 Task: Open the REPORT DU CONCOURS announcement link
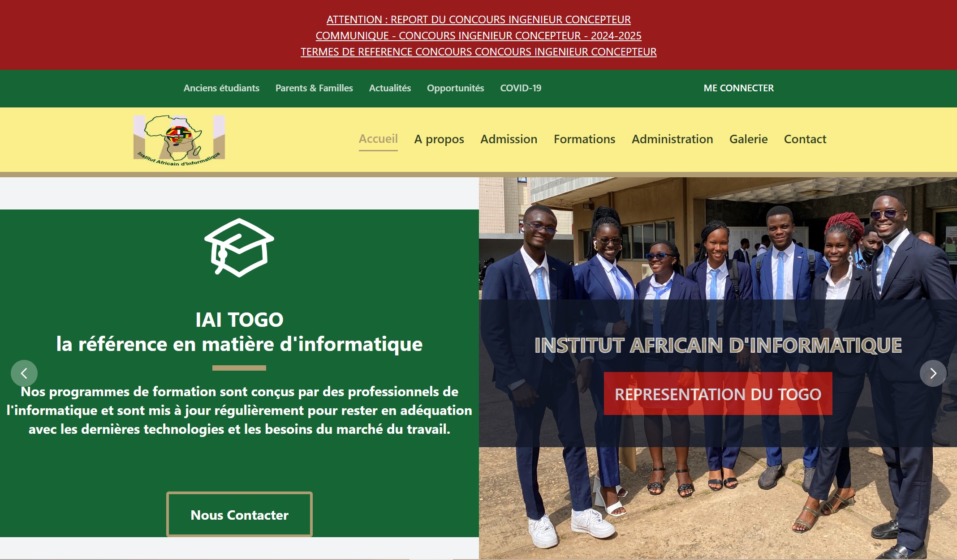click(x=478, y=20)
